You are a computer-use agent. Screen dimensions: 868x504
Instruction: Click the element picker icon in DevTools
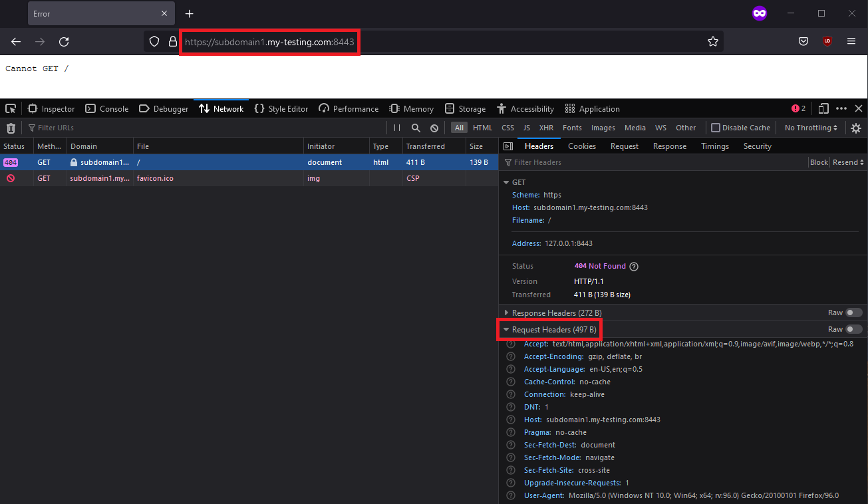11,109
